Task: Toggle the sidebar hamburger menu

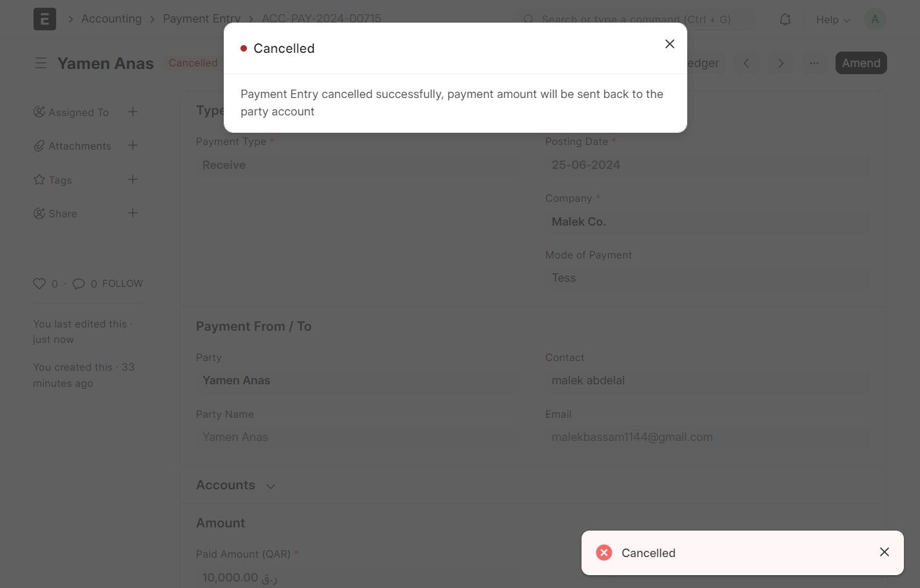Action: pos(41,63)
